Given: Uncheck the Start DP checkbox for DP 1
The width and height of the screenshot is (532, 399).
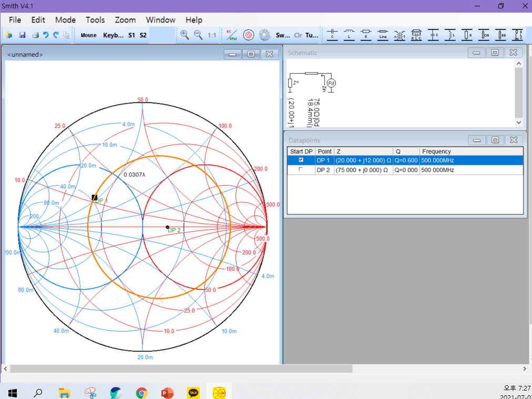Looking at the screenshot, I should click(x=301, y=160).
